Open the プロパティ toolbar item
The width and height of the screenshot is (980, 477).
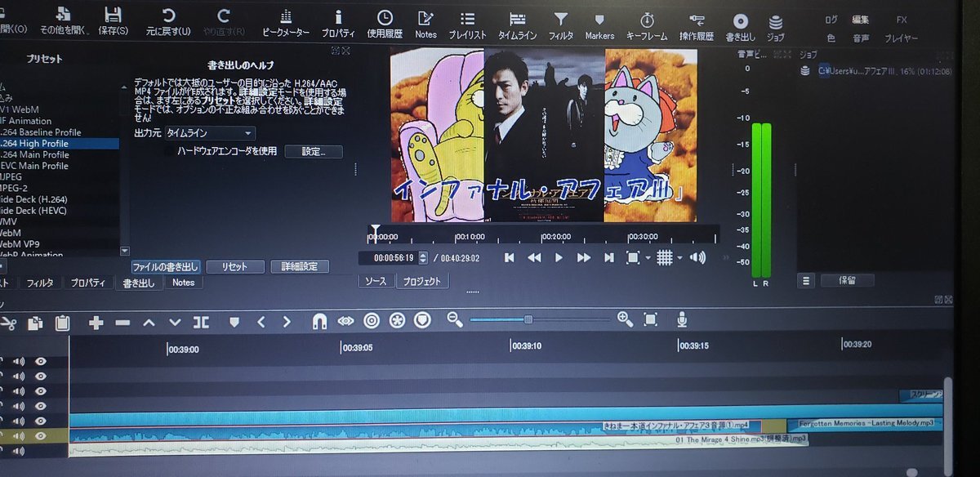click(338, 24)
